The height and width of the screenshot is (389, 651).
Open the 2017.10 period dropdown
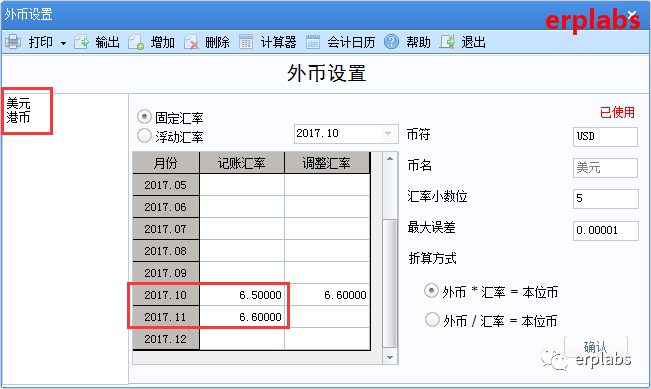click(x=388, y=134)
